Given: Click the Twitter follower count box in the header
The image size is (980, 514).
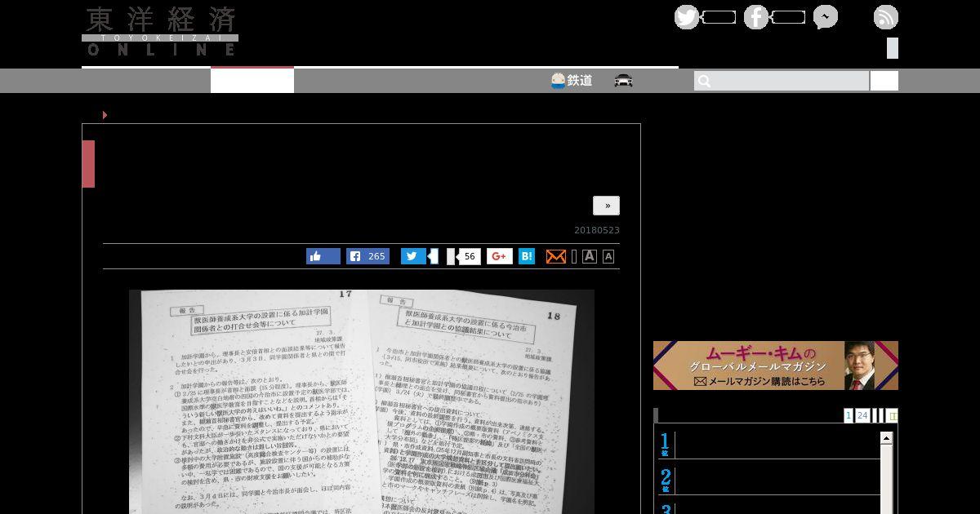Looking at the screenshot, I should (719, 17).
